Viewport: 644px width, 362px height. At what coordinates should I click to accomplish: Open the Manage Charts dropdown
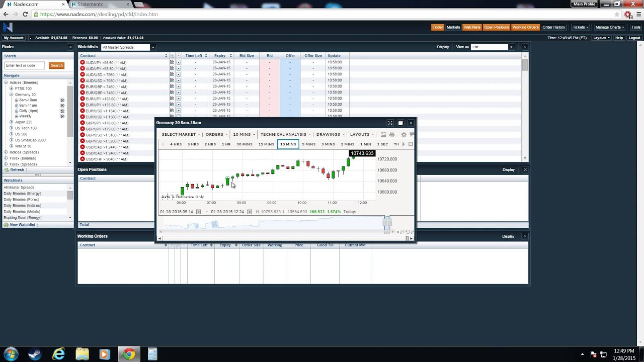pyautogui.click(x=610, y=27)
